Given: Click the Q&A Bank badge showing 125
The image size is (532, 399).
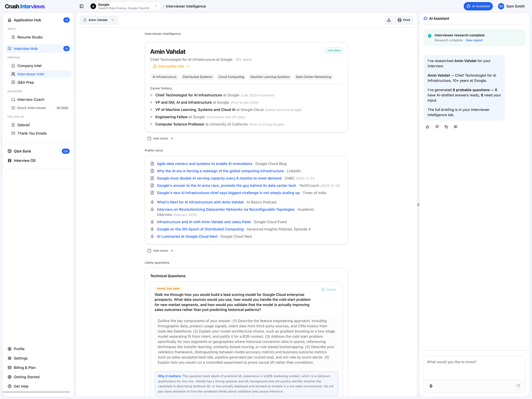Looking at the screenshot, I should [x=66, y=151].
